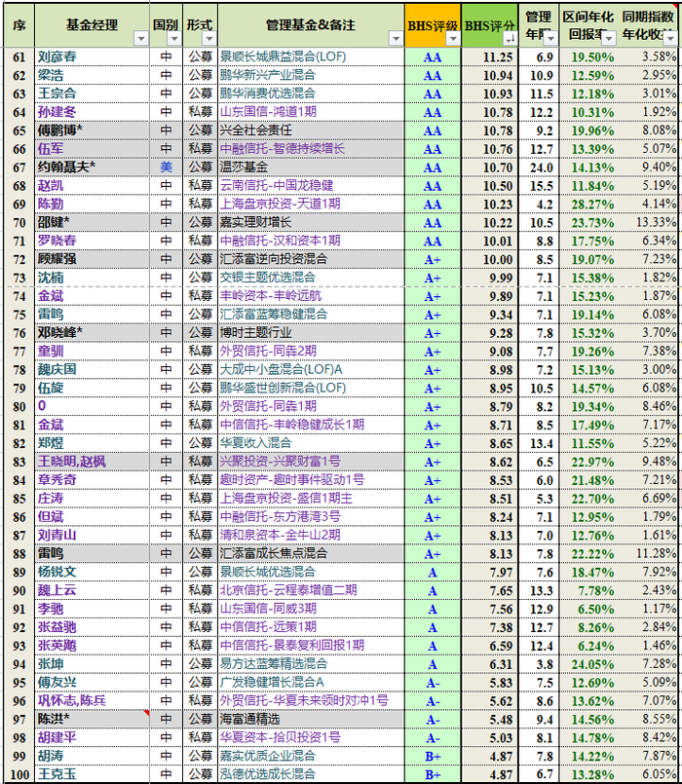Select the cell with manager 傅鹏博*
682x784 pixels.
[92, 131]
